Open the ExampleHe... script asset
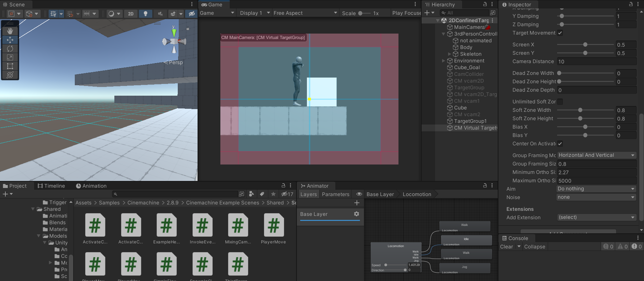This screenshot has height=281, width=644. coord(166,228)
